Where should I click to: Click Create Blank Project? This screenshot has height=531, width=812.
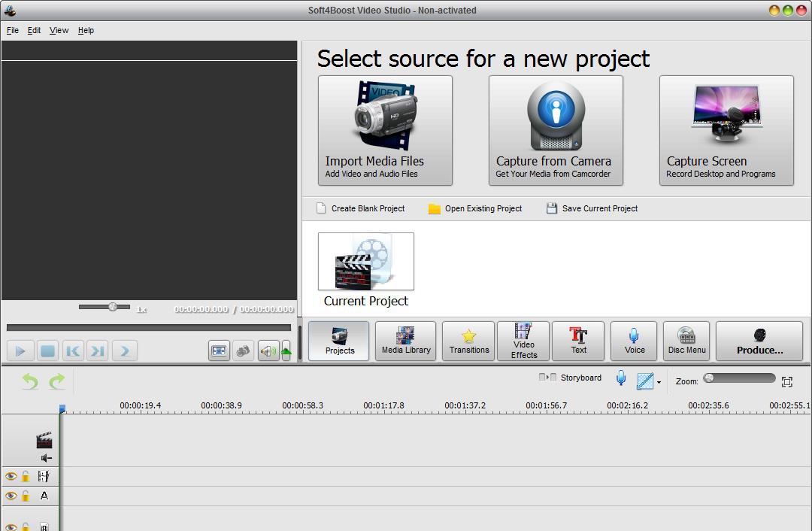(x=360, y=208)
